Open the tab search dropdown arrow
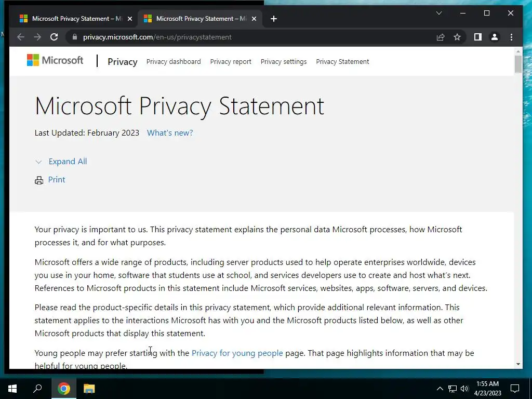The image size is (532, 399). pos(438,13)
